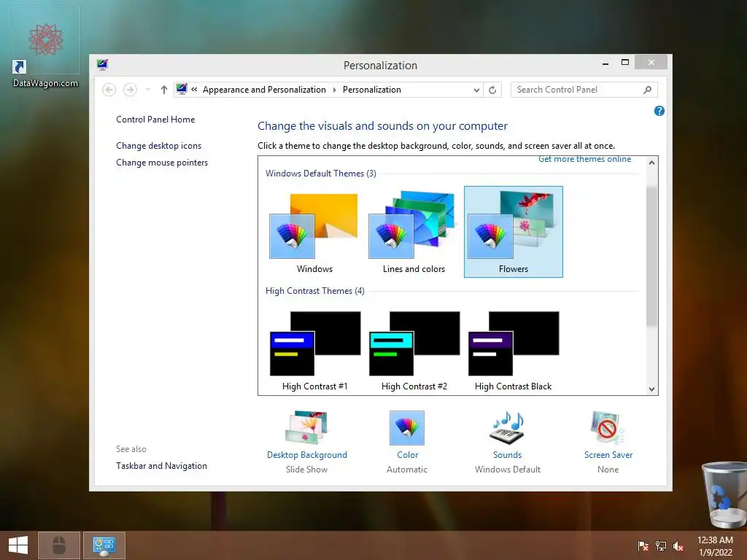Open the Personalization window system icon
747x560 pixels.
click(102, 65)
